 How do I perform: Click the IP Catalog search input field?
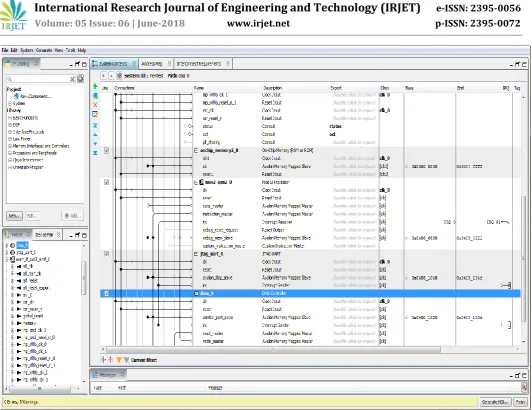41,79
